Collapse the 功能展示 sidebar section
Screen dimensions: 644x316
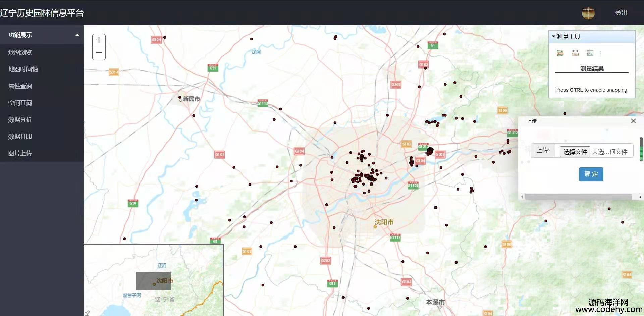click(x=42, y=35)
